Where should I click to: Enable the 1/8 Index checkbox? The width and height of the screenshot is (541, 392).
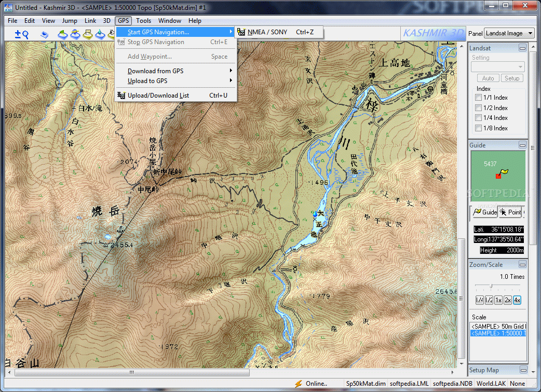tap(478, 128)
